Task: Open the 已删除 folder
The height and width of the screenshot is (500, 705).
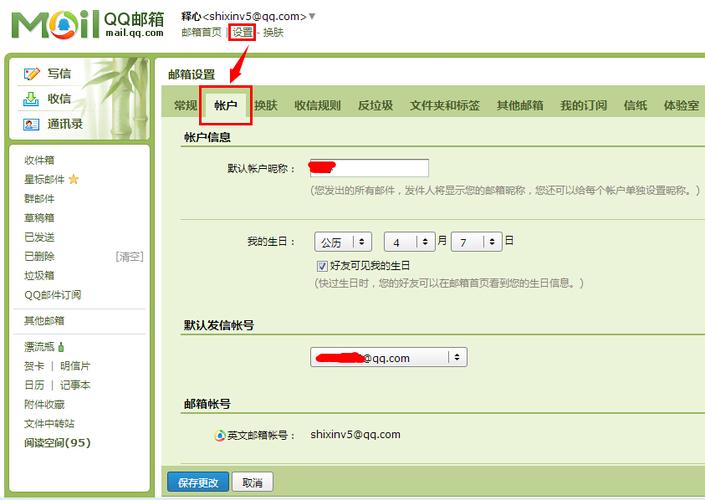Action: (x=39, y=256)
